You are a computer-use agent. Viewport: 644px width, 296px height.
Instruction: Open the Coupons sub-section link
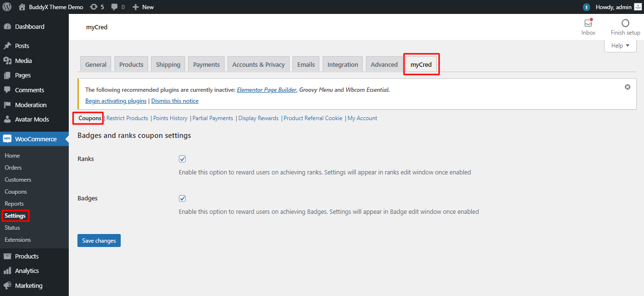pyautogui.click(x=90, y=118)
